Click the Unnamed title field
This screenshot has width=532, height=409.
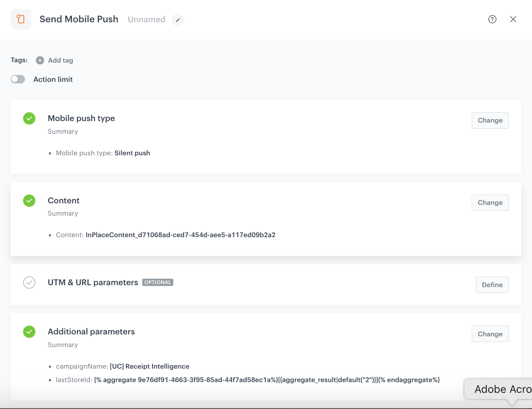point(146,19)
